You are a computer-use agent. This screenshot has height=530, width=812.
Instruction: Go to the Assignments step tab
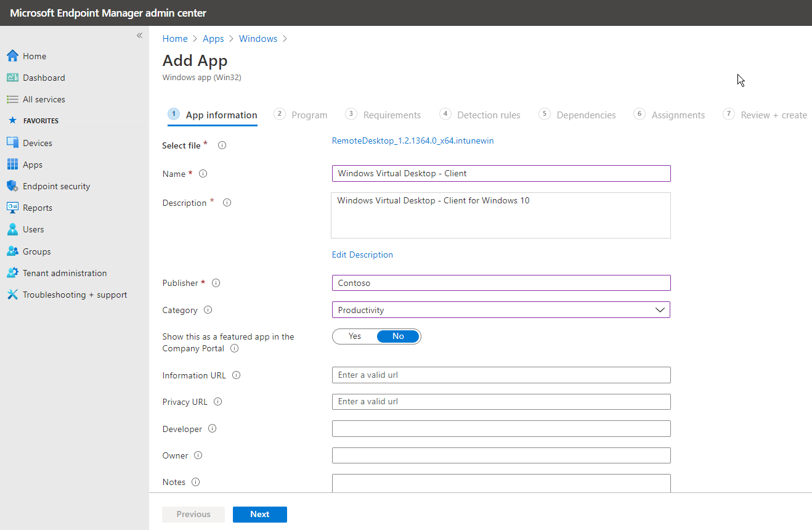point(669,115)
